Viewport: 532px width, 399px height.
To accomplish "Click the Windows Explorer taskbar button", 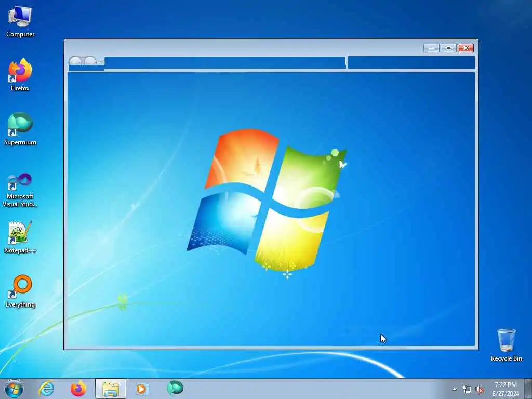I will coord(111,389).
